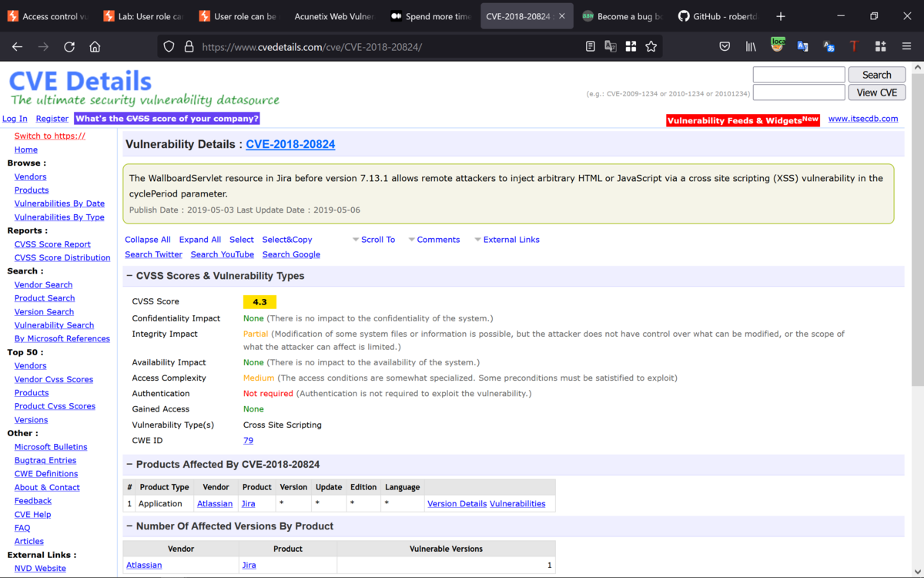Click the 'loca' badge extension icon

tap(777, 45)
